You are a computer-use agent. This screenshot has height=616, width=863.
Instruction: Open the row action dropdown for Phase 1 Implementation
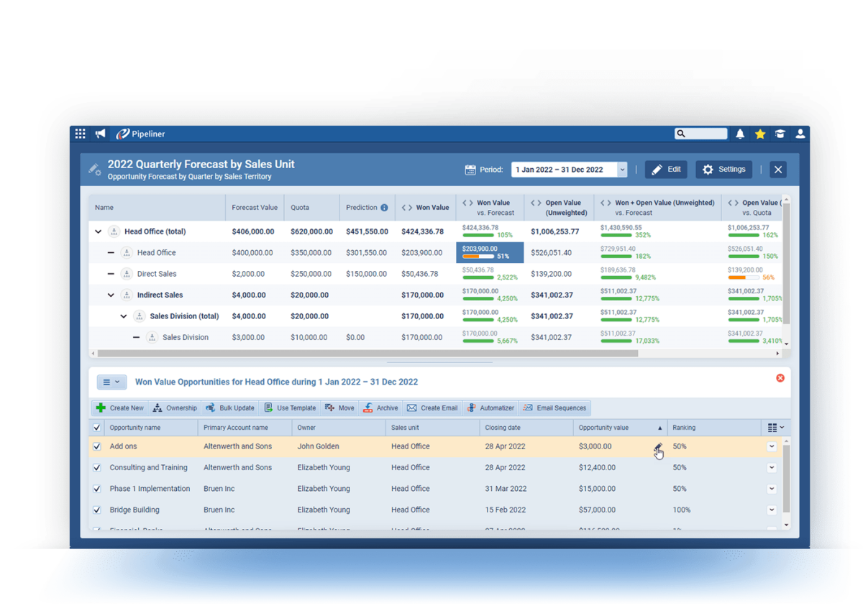point(771,489)
